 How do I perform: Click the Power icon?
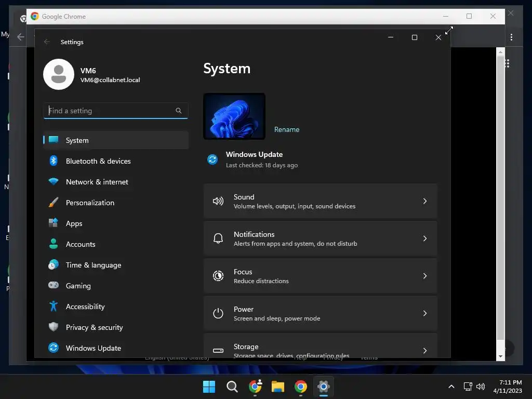tap(218, 313)
